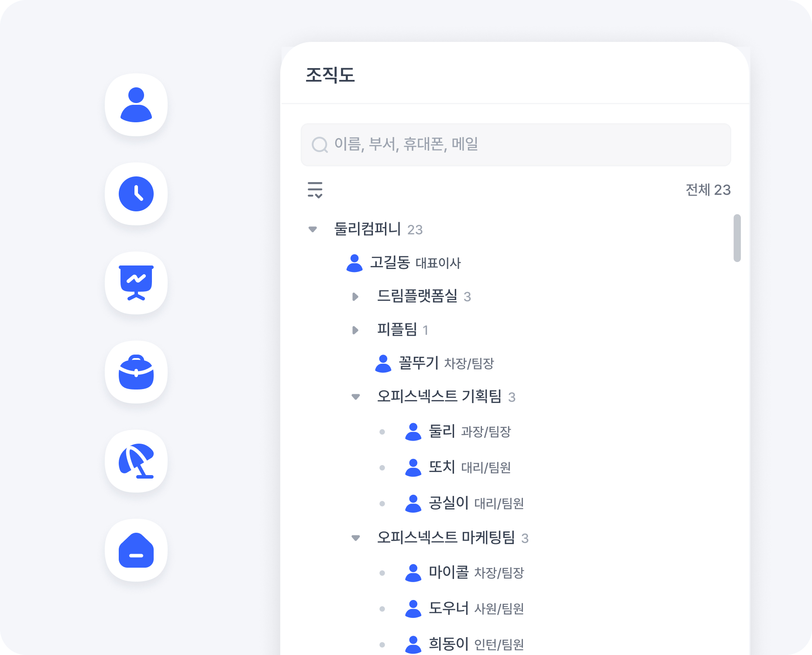Image resolution: width=812 pixels, height=655 pixels.
Task: Click avatar icon next to 희동이
Action: coord(413,644)
